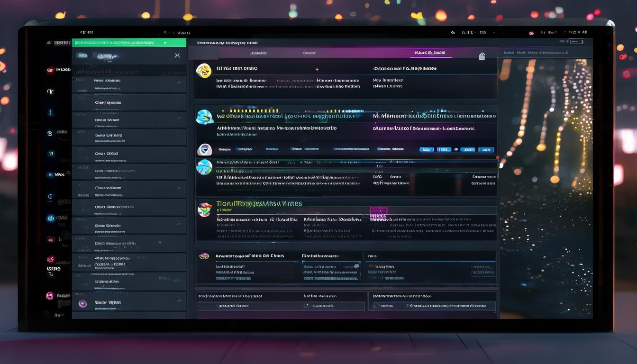Click the lock icon at tab bar's right
637x364 pixels.
482,56
